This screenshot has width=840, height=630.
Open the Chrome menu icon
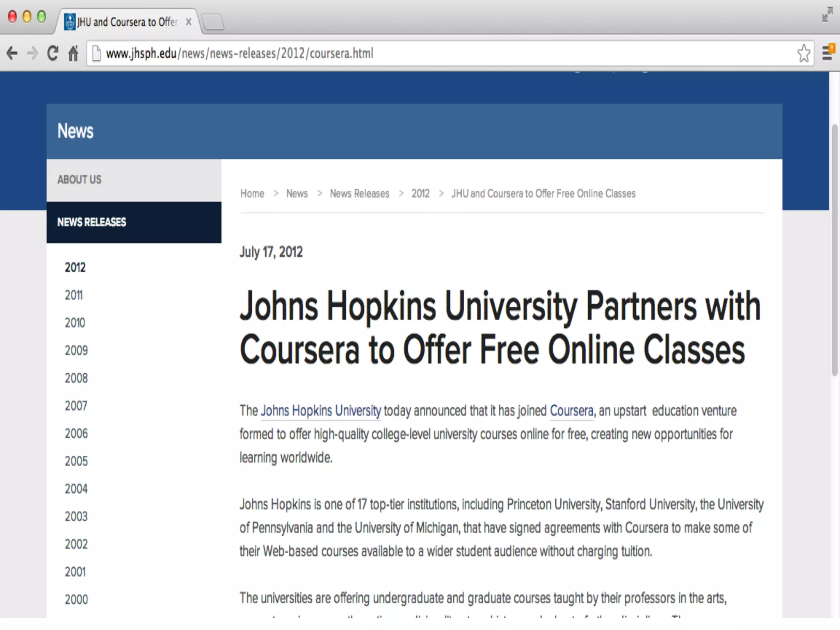coord(828,53)
